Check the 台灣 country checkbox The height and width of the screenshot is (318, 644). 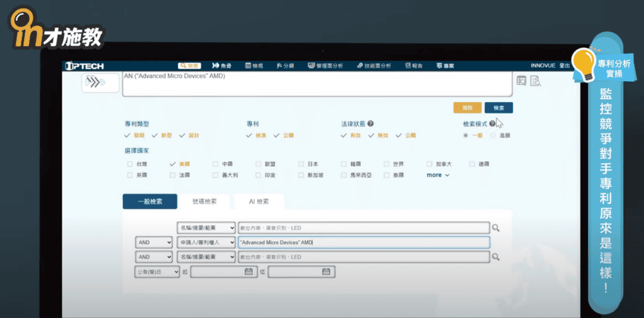click(130, 164)
